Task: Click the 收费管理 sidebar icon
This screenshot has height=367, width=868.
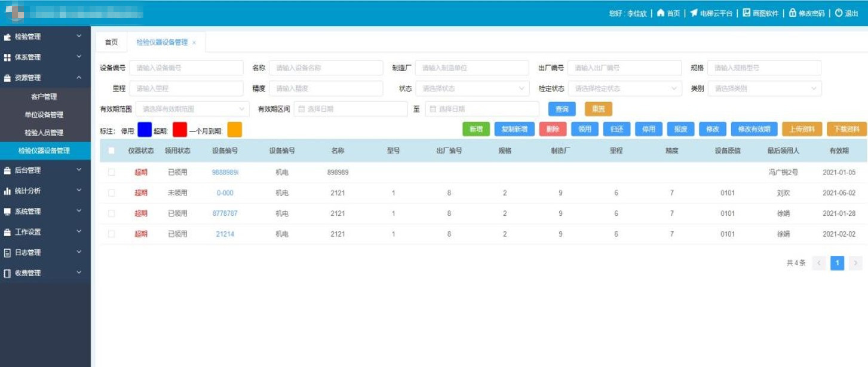Action: click(x=7, y=273)
